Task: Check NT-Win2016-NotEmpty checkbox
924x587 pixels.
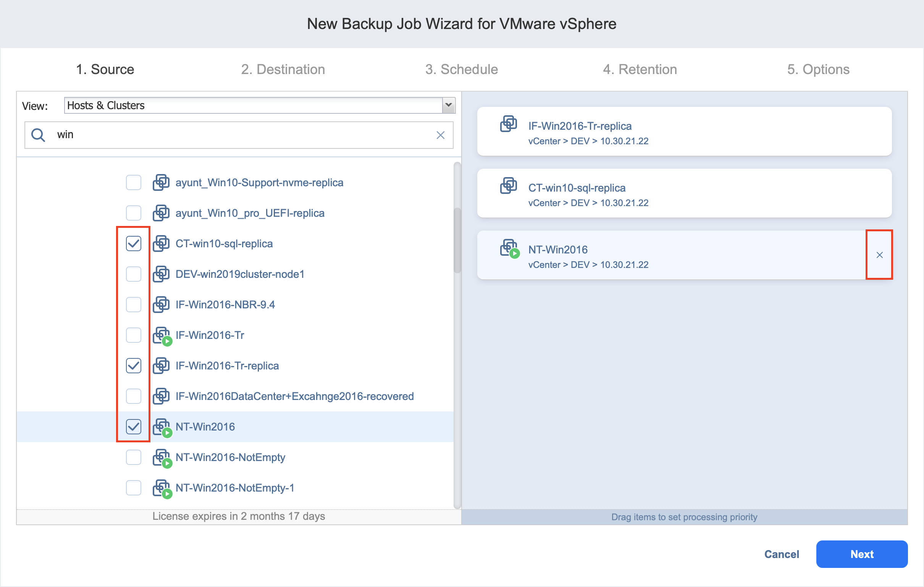Action: (x=134, y=457)
